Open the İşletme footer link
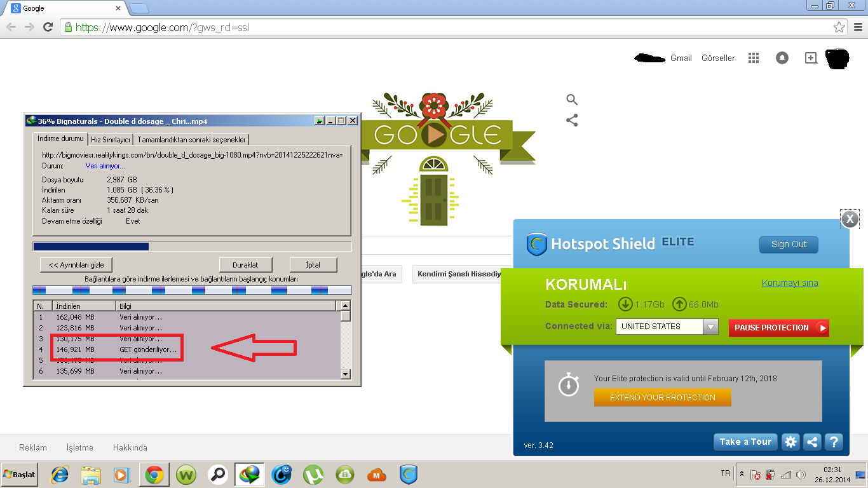868x488 pixels. (80, 447)
